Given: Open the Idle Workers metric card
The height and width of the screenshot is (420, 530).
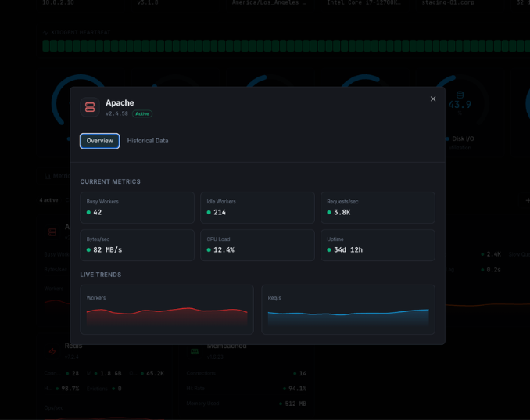Looking at the screenshot, I should click(257, 207).
